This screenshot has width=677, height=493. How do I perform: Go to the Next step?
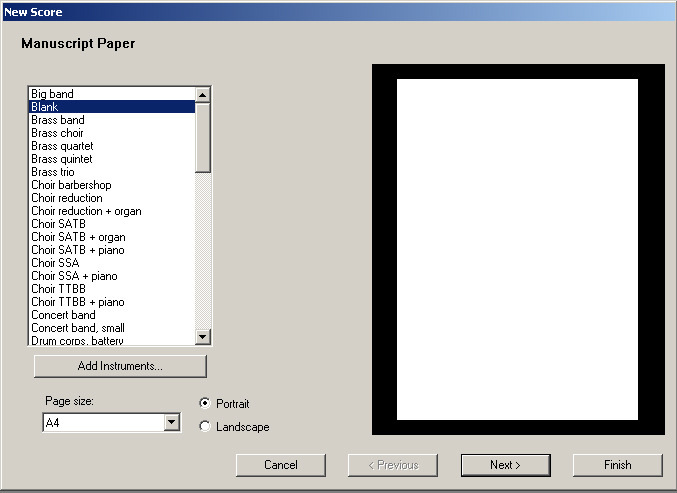point(506,465)
